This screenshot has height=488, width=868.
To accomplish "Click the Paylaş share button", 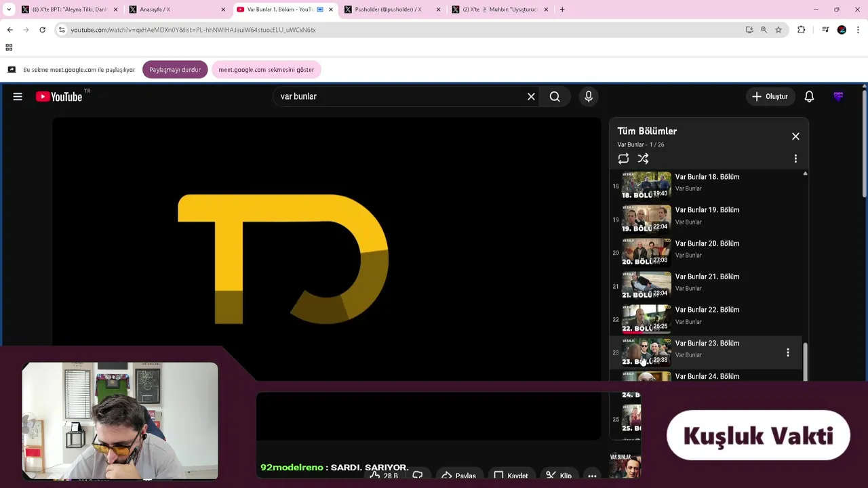I will point(458,476).
